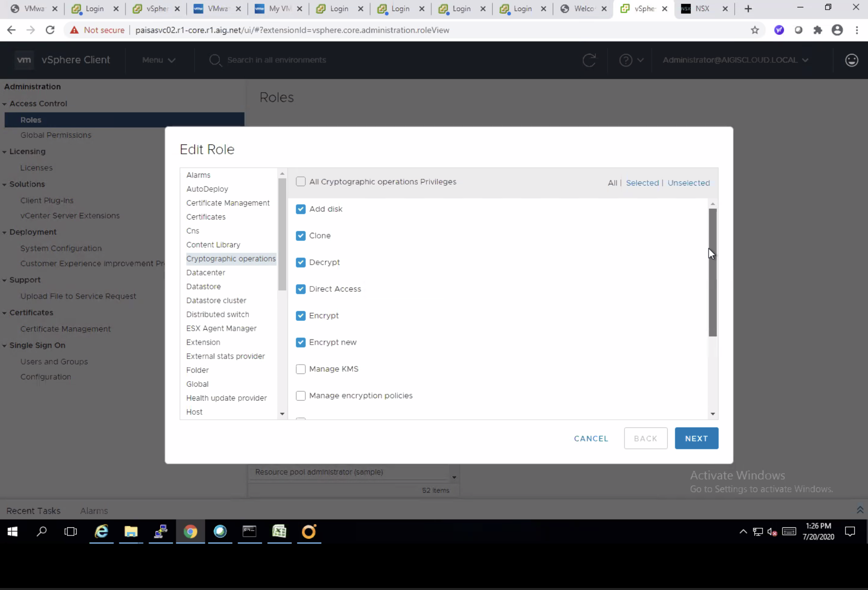Collapse the Licensing section
This screenshot has width=868, height=590.
(x=4, y=152)
